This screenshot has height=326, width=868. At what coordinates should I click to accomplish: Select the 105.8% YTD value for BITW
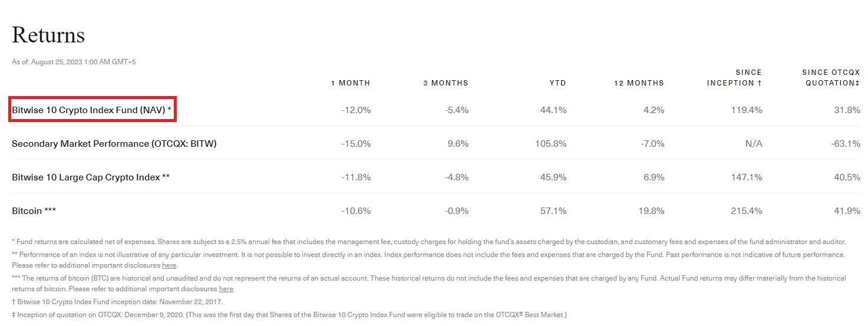(x=552, y=143)
